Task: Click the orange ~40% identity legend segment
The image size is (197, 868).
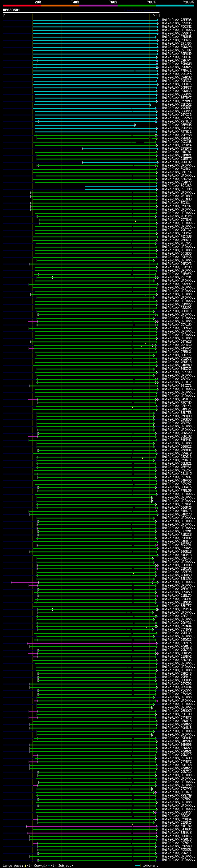Action: (x=60, y=6)
